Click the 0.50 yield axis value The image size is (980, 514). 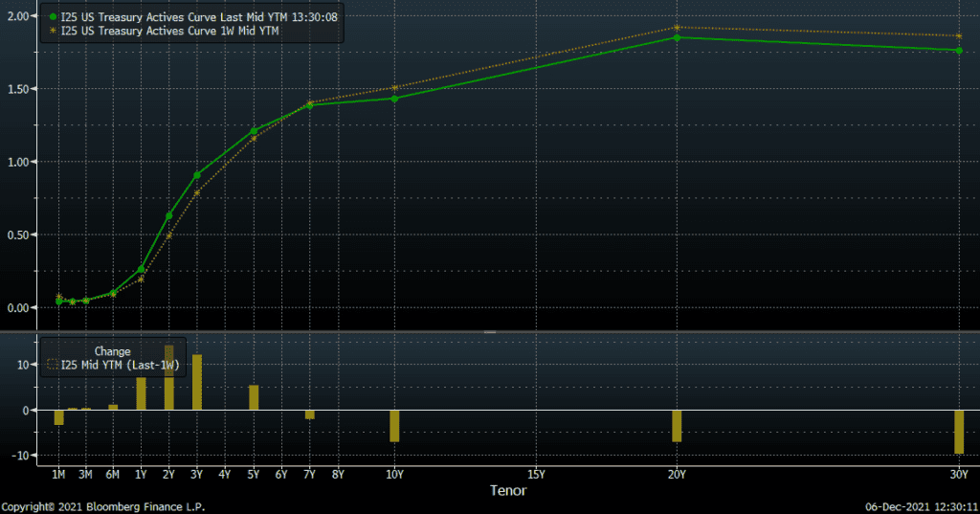(x=18, y=235)
